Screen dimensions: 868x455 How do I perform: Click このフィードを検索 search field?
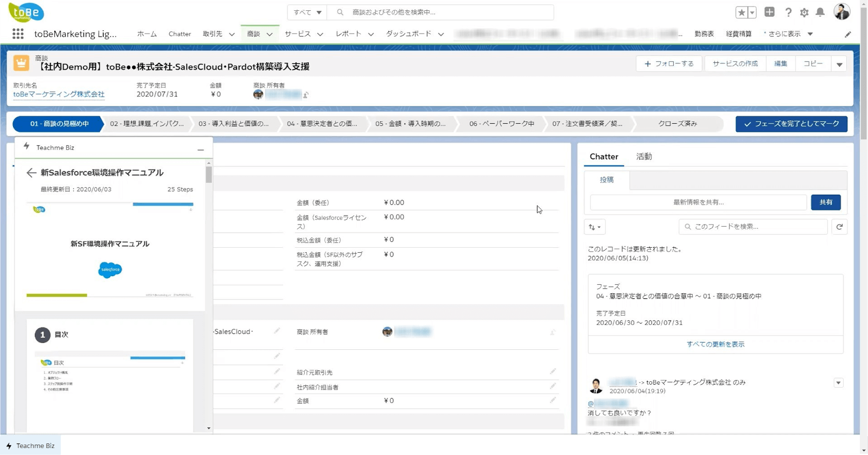pos(753,227)
